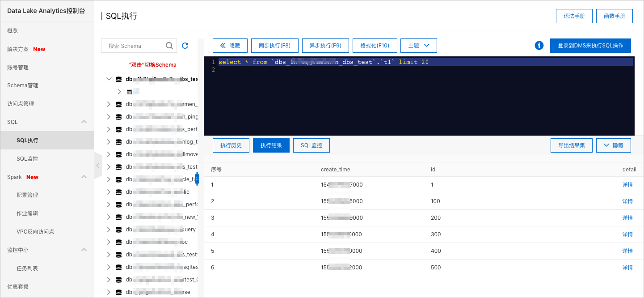
Task: Collapse the Spark section in sidebar
Action: (84, 177)
